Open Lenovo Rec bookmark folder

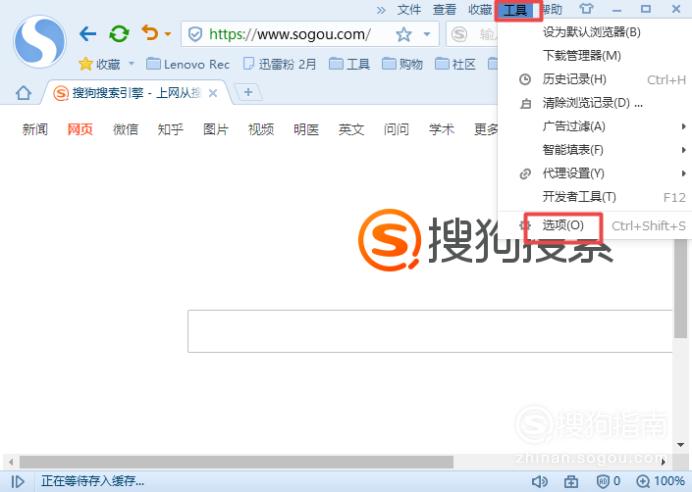click(x=188, y=64)
